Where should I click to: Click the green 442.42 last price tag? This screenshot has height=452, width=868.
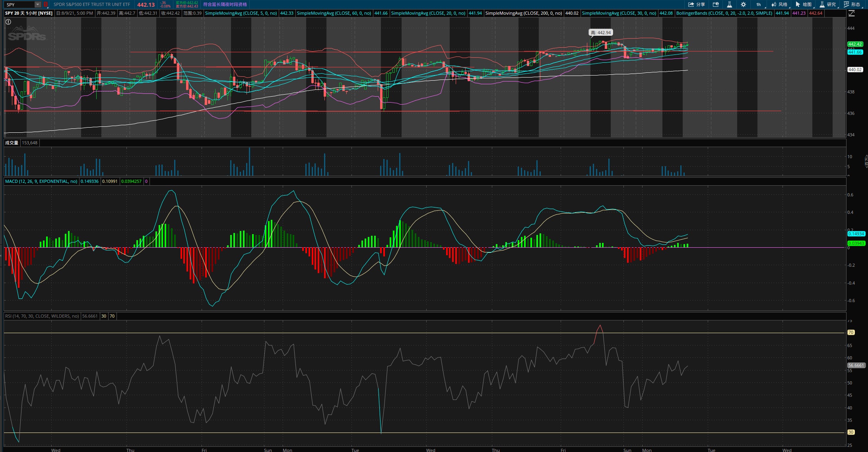pyautogui.click(x=855, y=44)
